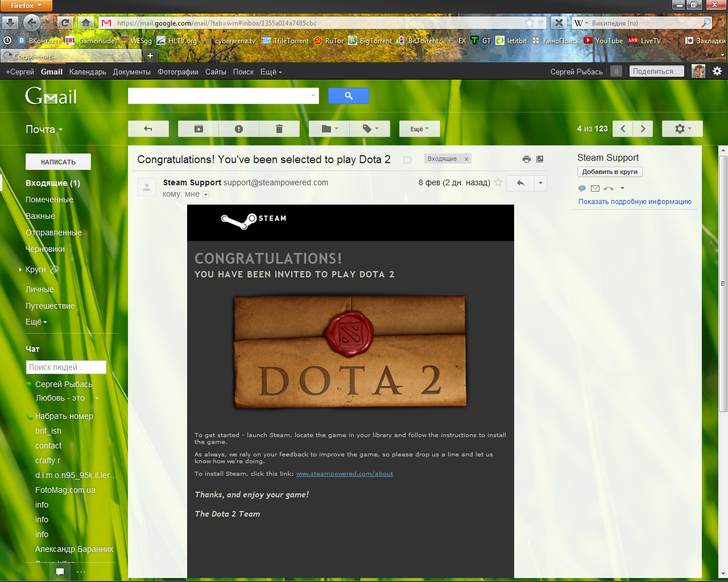Open chat with brit_ish
This screenshot has width=728, height=582.
(x=48, y=431)
